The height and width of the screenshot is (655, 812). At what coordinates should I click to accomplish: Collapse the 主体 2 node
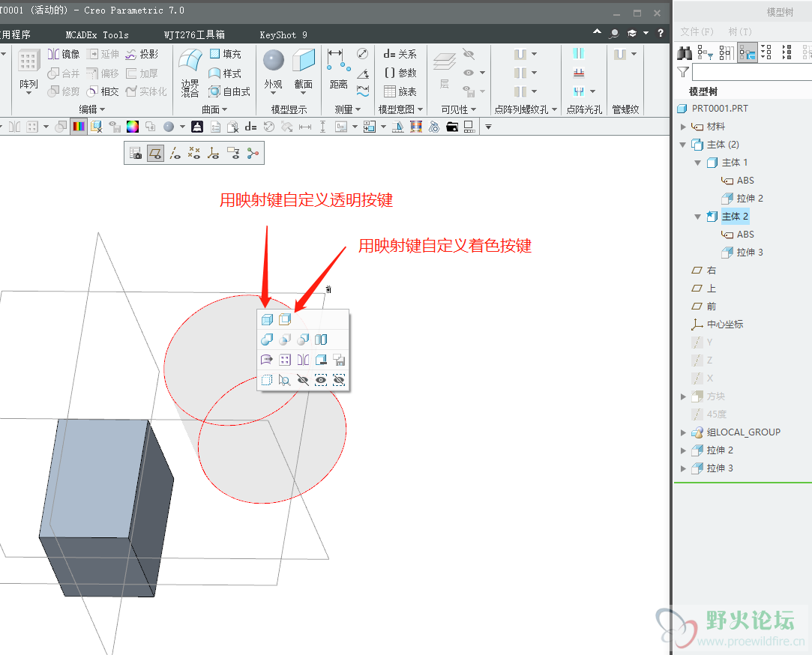pos(698,217)
